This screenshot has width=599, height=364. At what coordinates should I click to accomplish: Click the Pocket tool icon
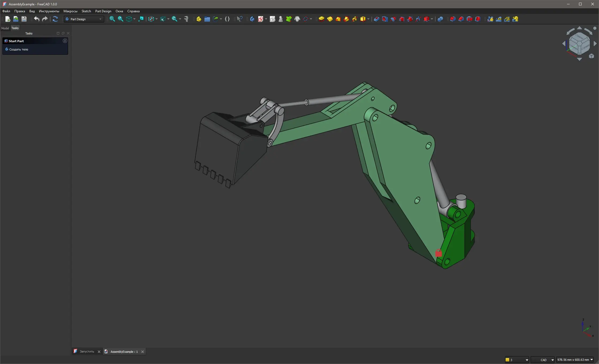point(376,19)
